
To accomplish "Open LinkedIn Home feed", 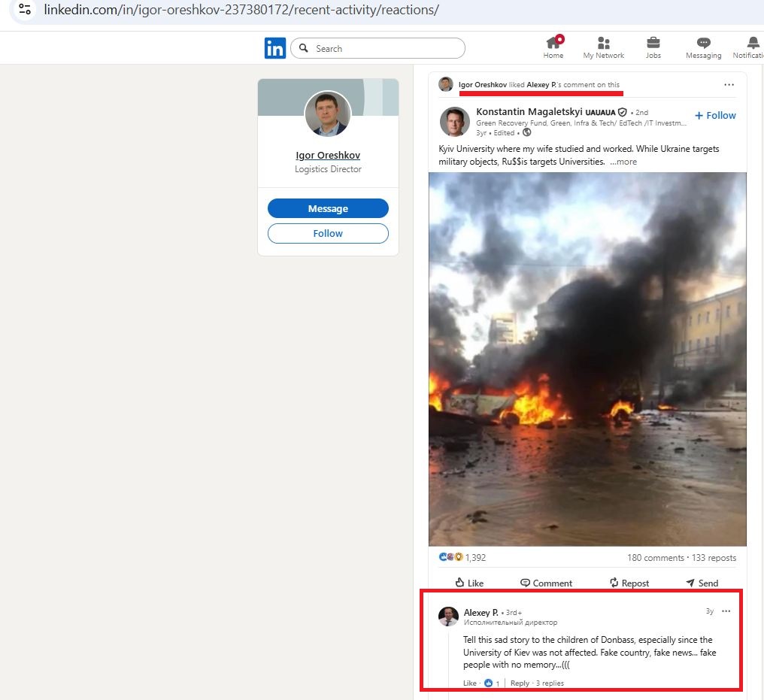I will [x=553, y=47].
